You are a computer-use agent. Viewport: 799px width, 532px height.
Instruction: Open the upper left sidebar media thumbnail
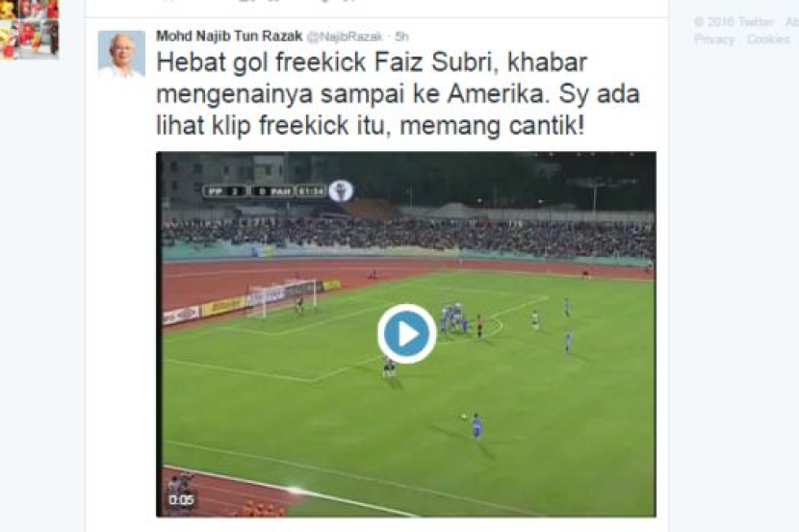pos(30,10)
